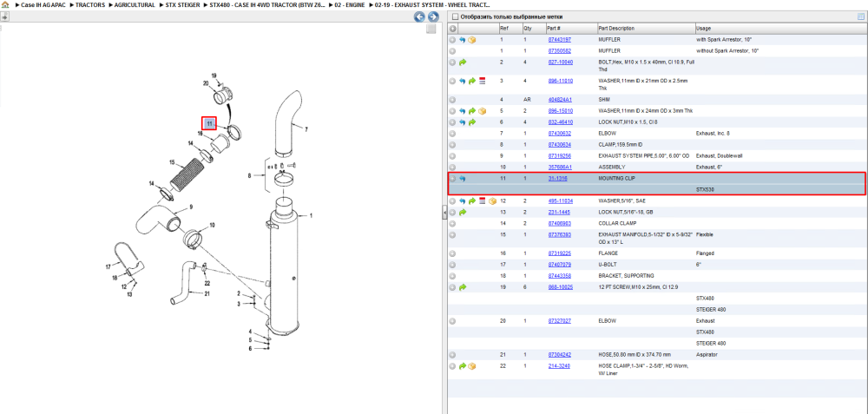Click the green arrow on BOLT,Hex row 2
Viewport: 868px width, 414px height.
tap(463, 62)
